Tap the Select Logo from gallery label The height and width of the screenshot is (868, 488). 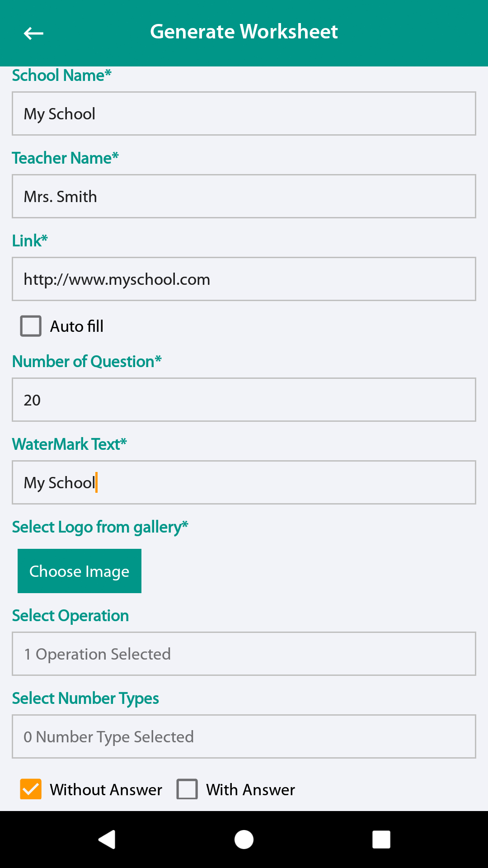pyautogui.click(x=100, y=527)
